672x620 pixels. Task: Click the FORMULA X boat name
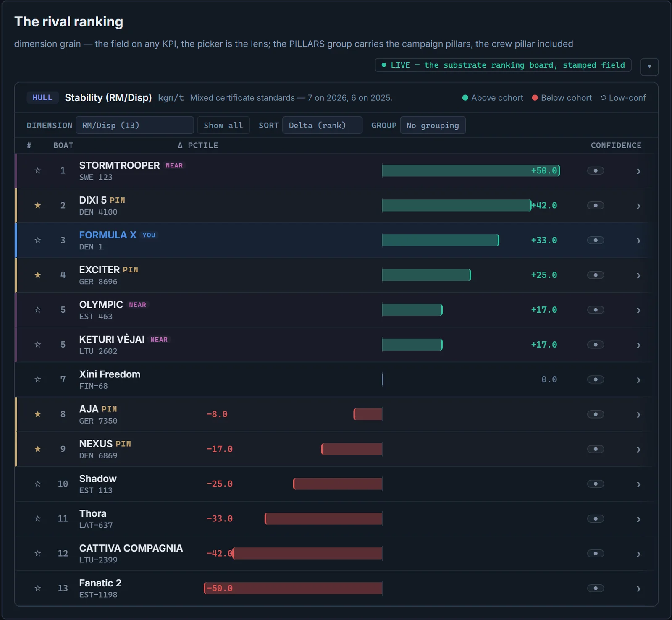coord(108,235)
